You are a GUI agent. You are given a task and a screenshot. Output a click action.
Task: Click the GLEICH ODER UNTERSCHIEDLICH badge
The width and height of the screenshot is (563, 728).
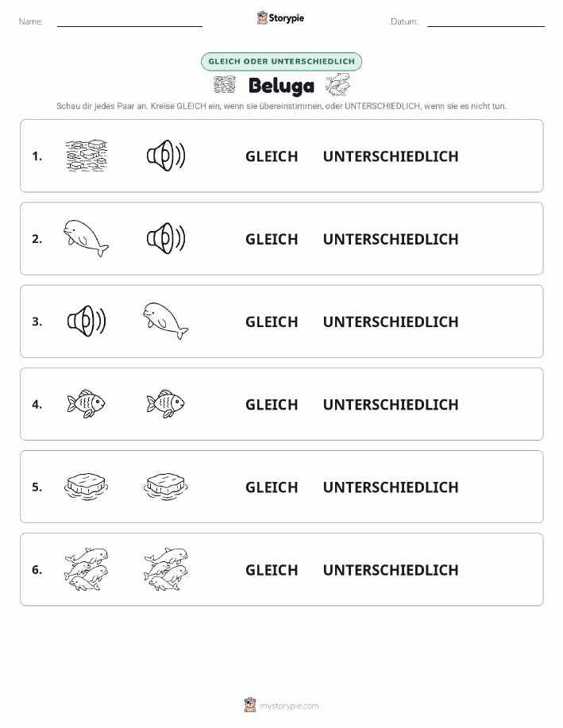click(x=281, y=61)
